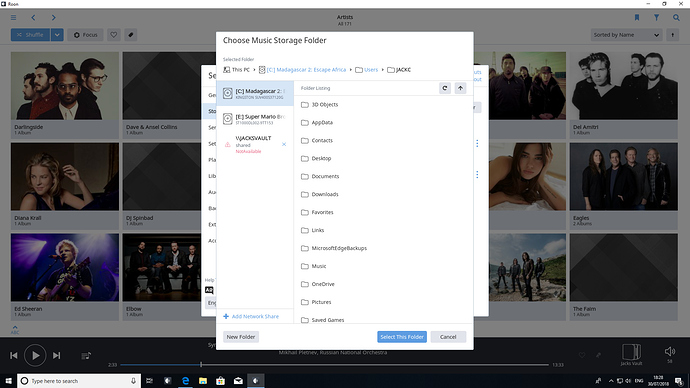Click This PC in breadcrumb
The height and width of the screenshot is (388, 690).
pyautogui.click(x=236, y=70)
